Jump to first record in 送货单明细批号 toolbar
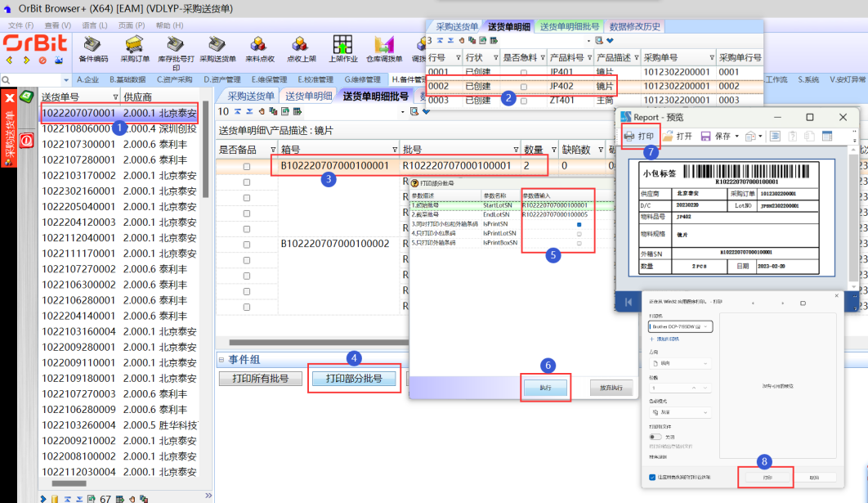Screen dimensions: 868x503 [x=238, y=111]
